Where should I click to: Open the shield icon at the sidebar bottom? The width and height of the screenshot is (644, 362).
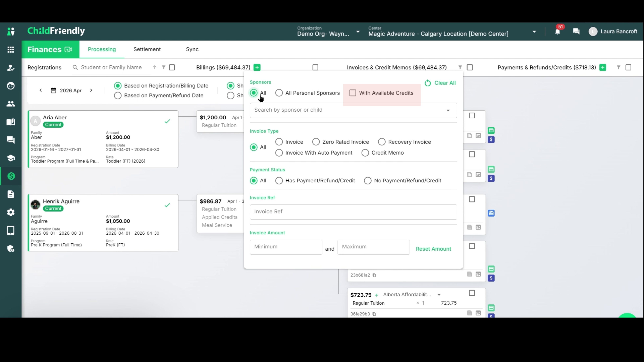coord(11,249)
